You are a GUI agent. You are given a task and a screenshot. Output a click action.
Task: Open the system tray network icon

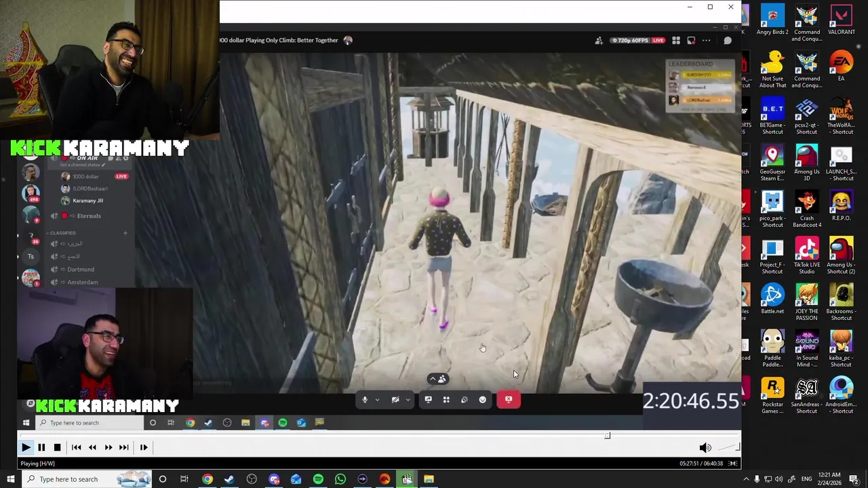click(768, 479)
